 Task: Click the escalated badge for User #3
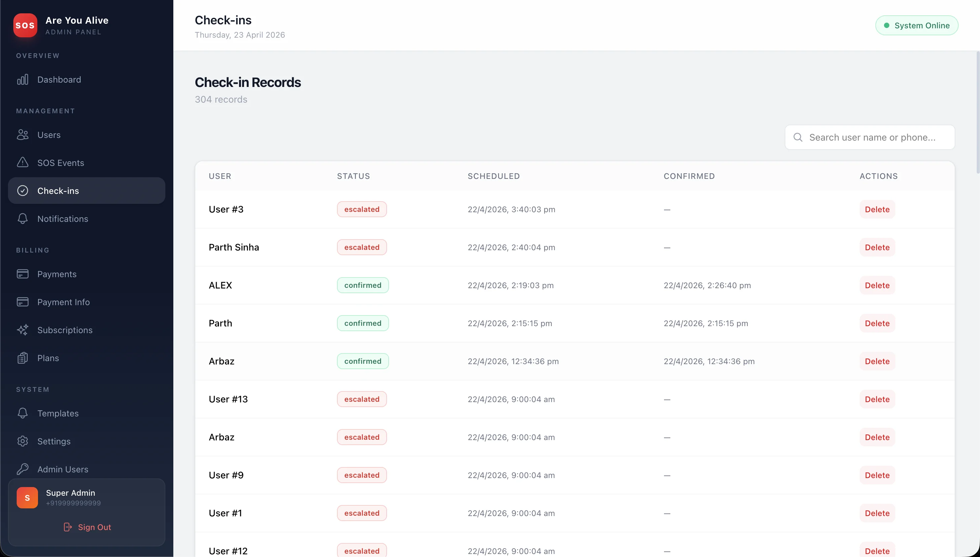[361, 209]
